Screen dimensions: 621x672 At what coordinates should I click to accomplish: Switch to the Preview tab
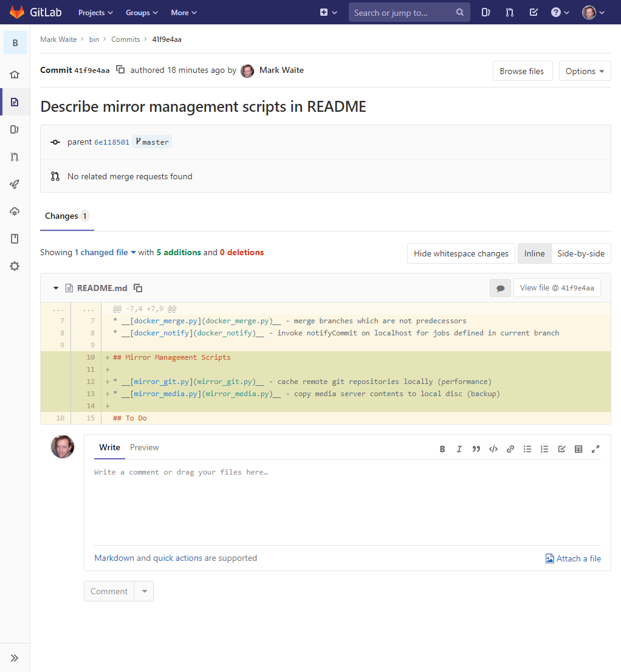click(x=144, y=447)
